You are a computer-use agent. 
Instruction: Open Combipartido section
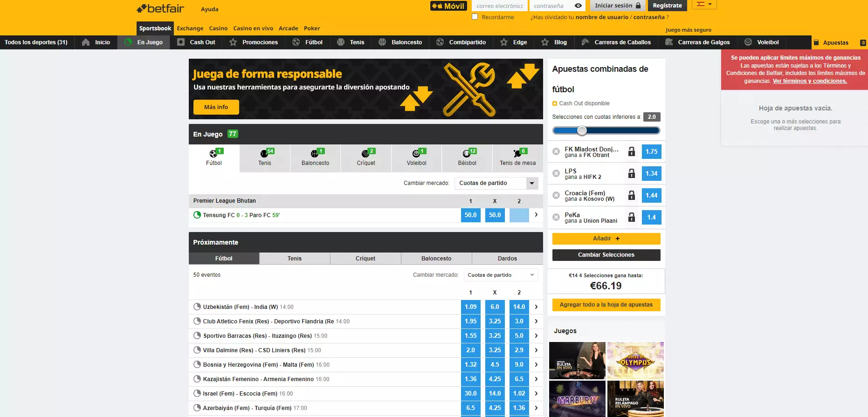(461, 42)
